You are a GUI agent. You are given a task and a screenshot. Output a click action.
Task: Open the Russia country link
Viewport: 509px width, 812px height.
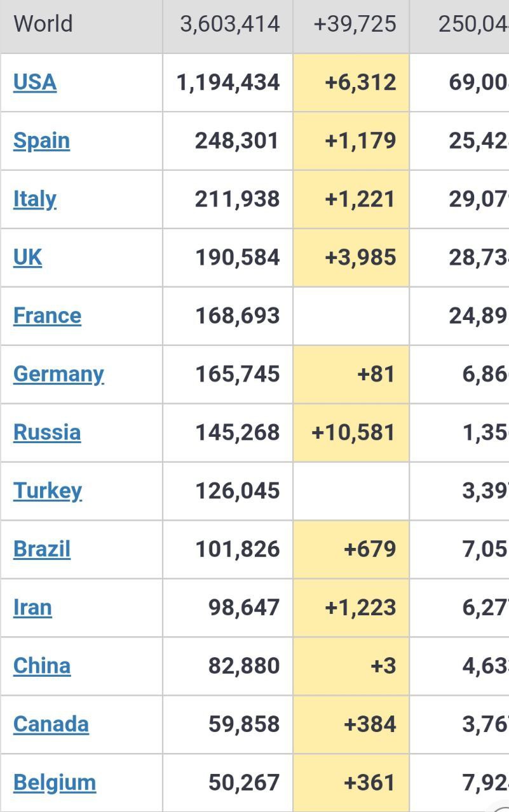click(47, 433)
